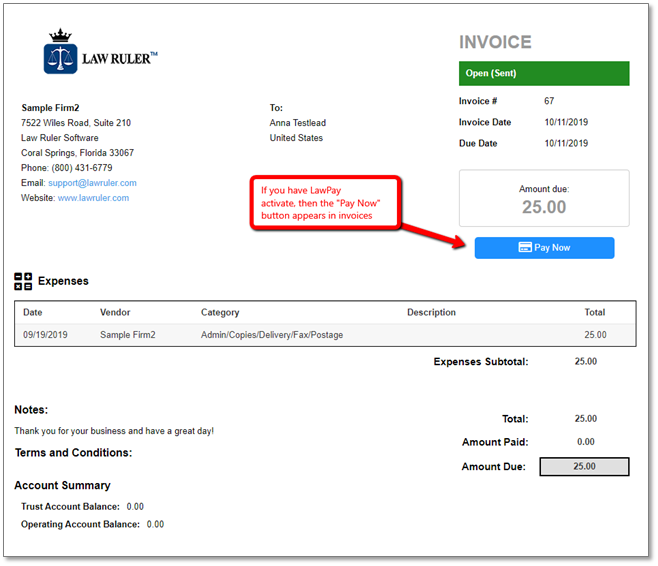Click the Amount due 25.00 box
The image size is (658, 566).
544,198
